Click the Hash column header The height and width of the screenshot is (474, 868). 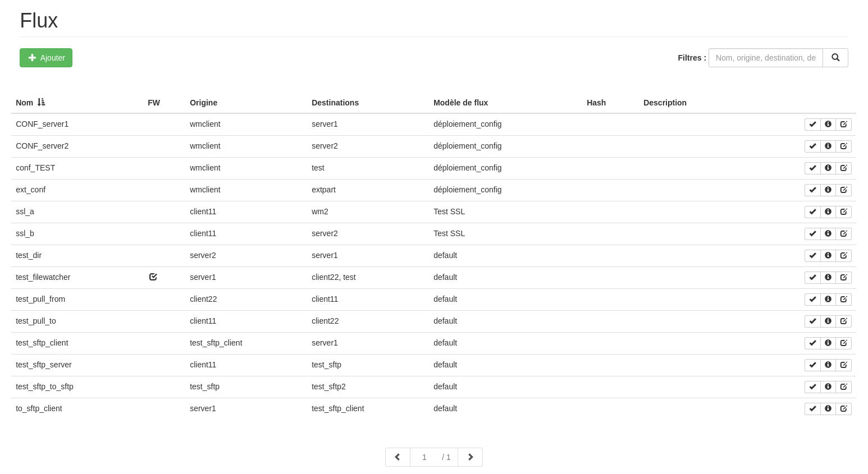596,103
